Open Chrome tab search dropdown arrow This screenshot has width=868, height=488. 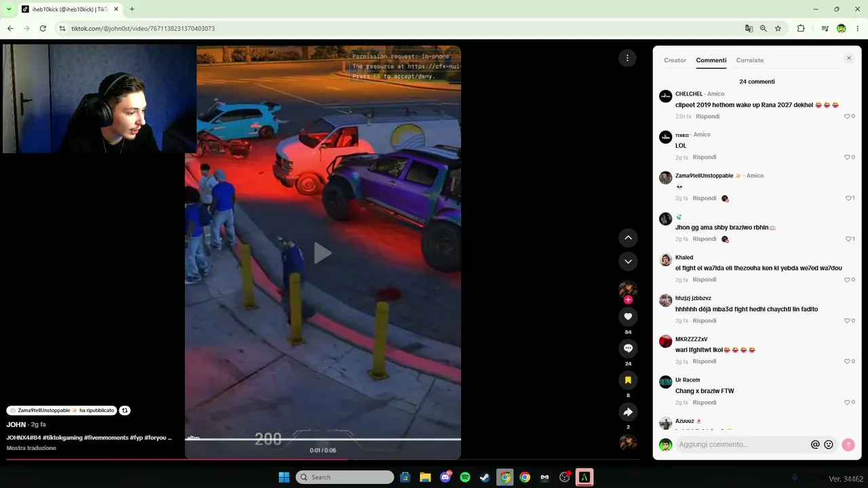coord(9,9)
